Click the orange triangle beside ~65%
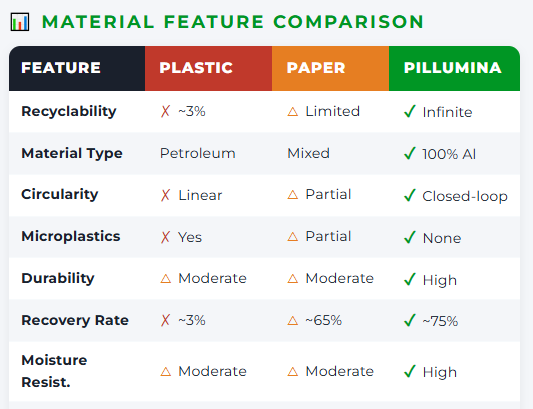 [x=292, y=321]
